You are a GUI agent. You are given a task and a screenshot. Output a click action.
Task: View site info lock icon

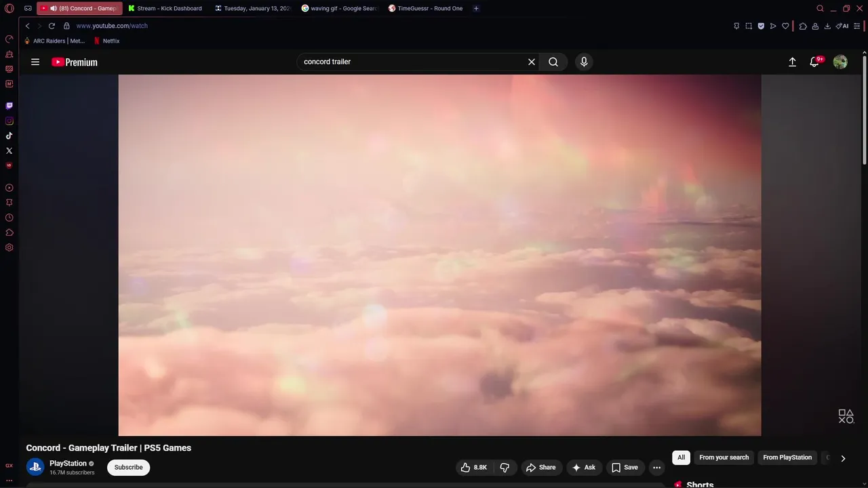66,26
